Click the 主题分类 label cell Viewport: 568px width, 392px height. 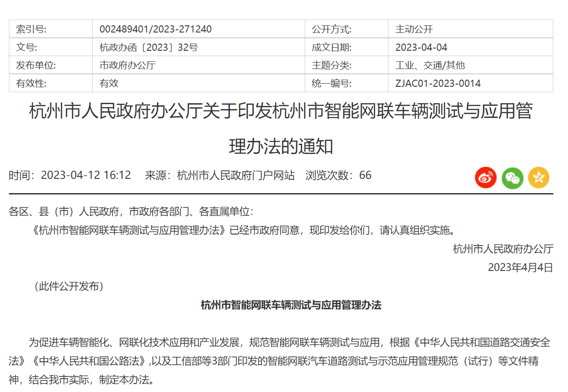click(347, 65)
